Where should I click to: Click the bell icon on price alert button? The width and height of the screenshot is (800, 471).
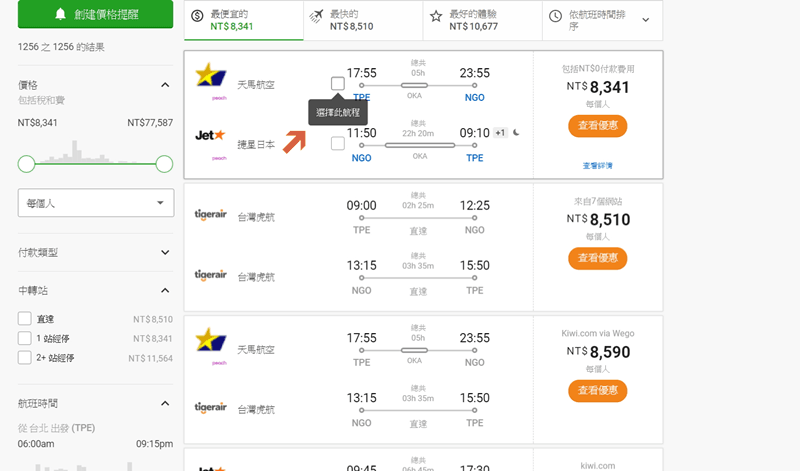(x=60, y=14)
